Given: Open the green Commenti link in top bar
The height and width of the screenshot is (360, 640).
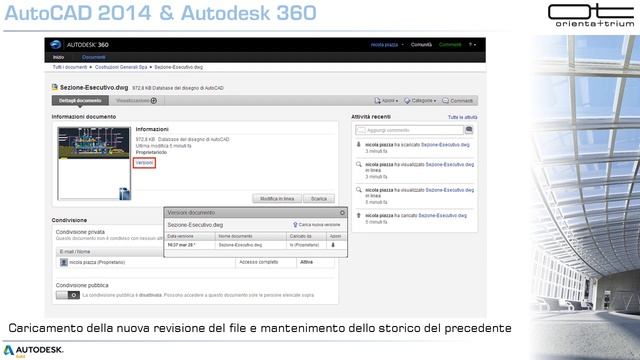Looking at the screenshot, I should 450,44.
